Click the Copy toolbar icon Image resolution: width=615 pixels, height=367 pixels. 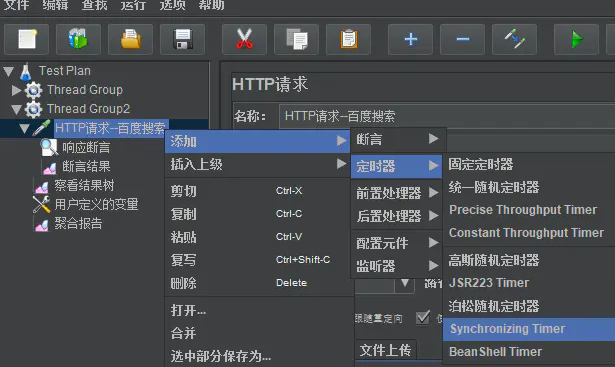click(x=297, y=39)
